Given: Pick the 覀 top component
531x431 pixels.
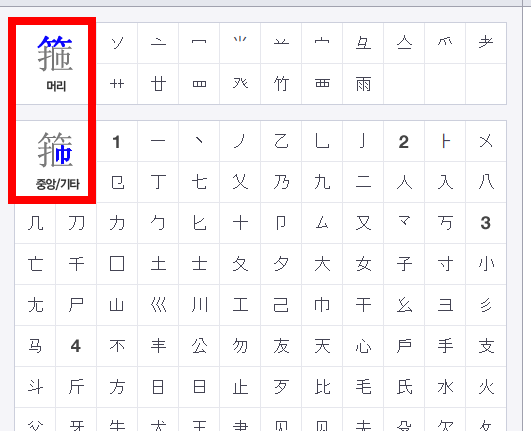Looking at the screenshot, I should (x=322, y=84).
